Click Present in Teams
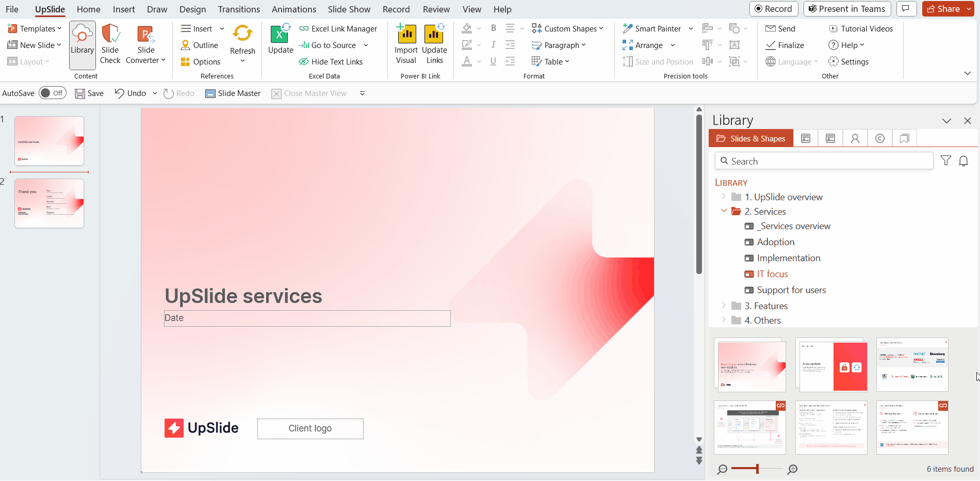Screen dimensions: 980x481 tap(847, 9)
